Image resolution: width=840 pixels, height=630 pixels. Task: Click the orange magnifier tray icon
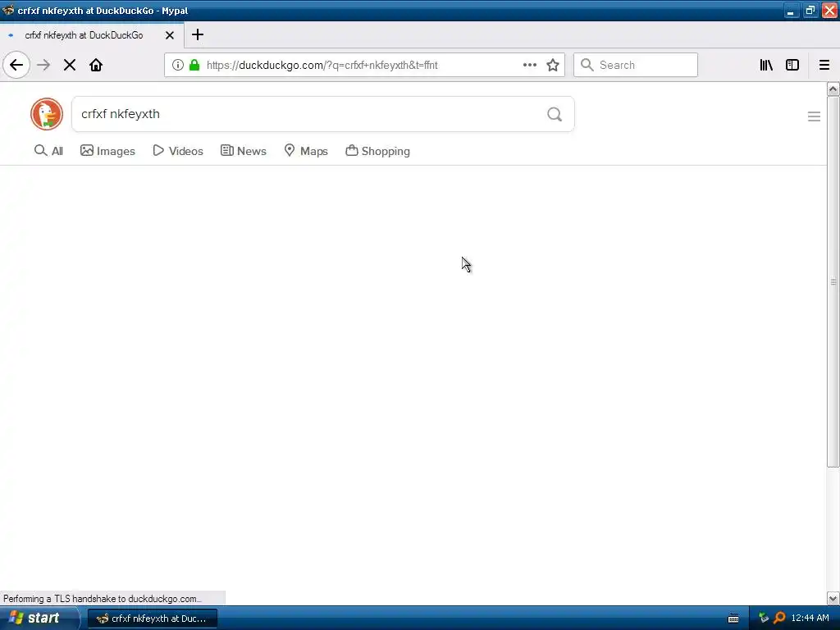(779, 619)
